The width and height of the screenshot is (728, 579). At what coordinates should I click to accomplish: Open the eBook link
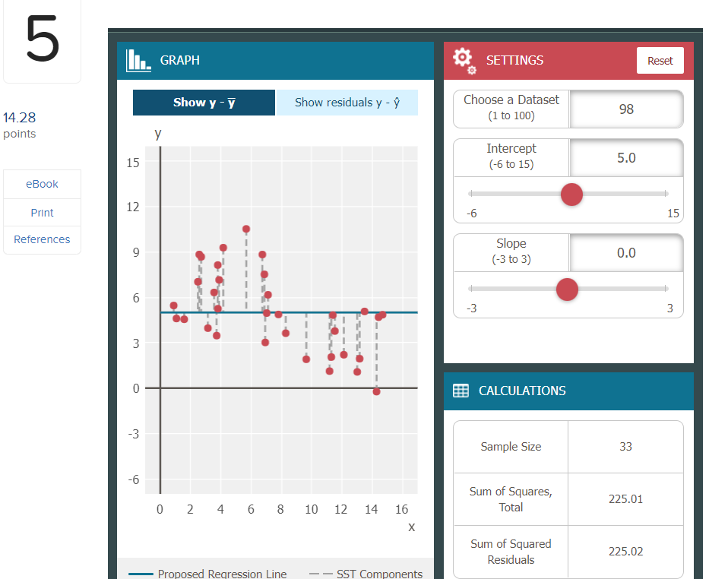click(x=42, y=184)
